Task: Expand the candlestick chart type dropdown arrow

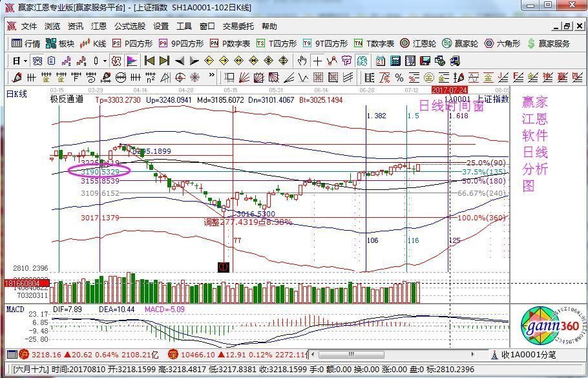Action: (105, 61)
